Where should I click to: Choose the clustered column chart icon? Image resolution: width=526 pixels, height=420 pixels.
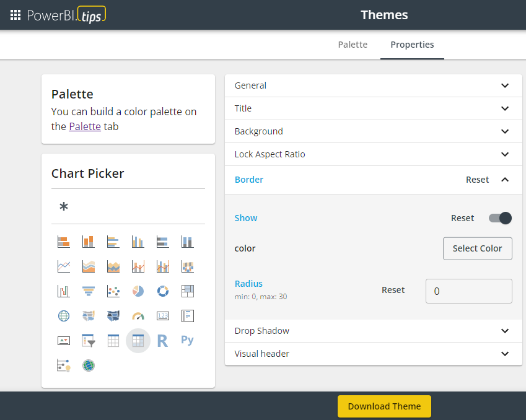(138, 242)
